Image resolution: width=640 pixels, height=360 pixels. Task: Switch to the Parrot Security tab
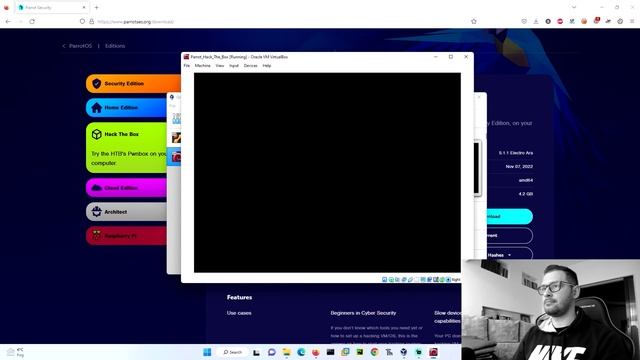tap(52, 7)
